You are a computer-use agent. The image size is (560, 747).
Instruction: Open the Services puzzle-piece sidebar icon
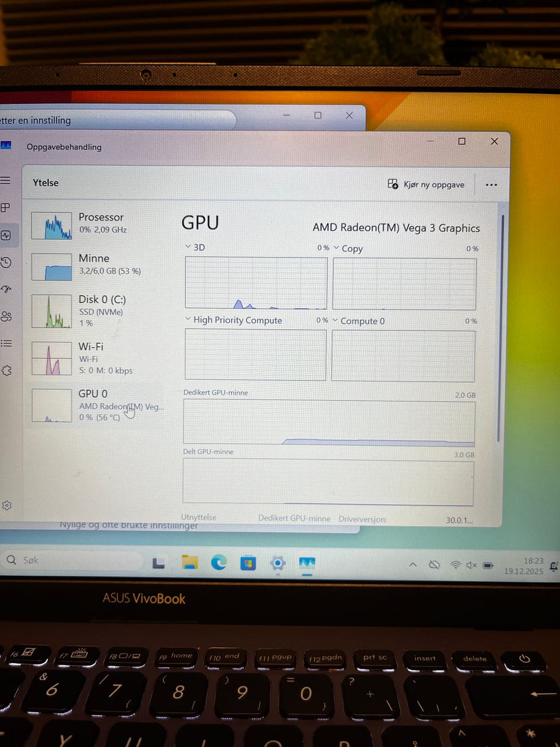[7, 371]
